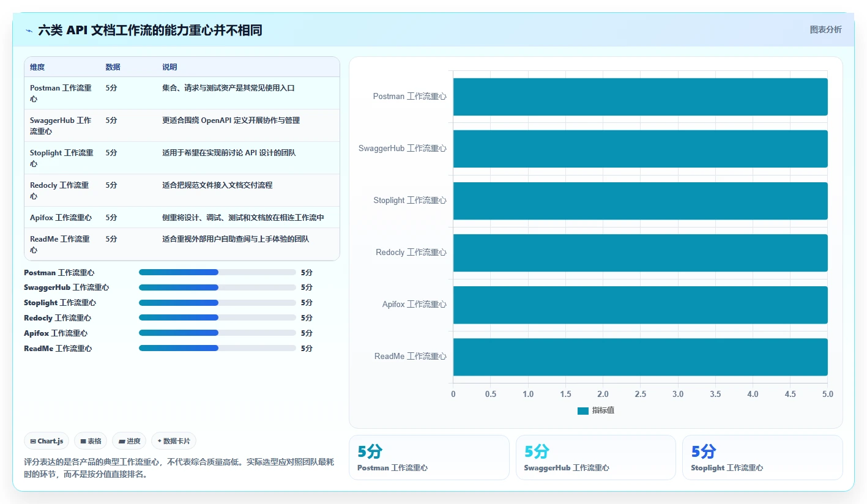Click the 5.0 tick on the x-axis
Screen dimensions: 867x504
[827, 395]
